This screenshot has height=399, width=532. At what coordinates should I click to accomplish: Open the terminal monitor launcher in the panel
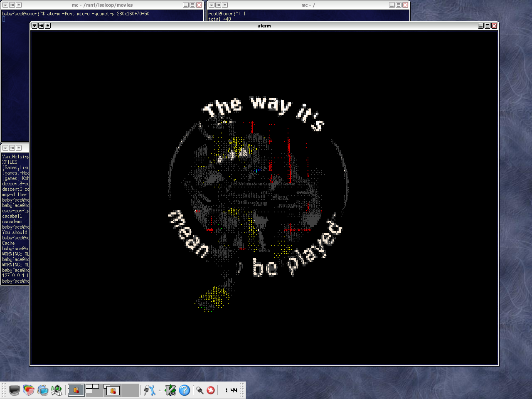pos(15,390)
